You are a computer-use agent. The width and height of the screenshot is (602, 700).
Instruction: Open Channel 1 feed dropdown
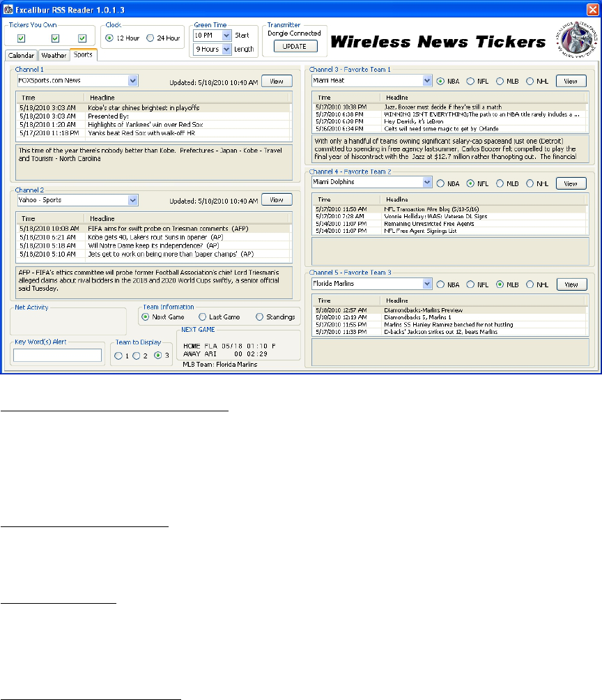tap(132, 81)
